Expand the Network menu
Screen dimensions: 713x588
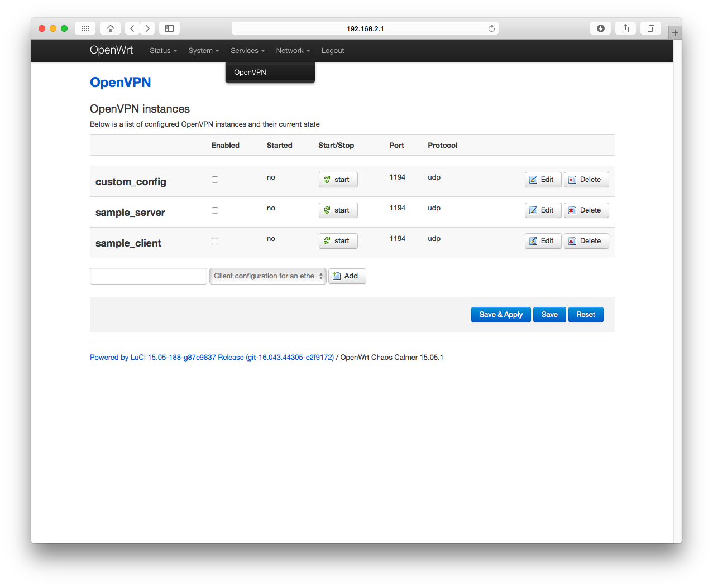click(293, 51)
